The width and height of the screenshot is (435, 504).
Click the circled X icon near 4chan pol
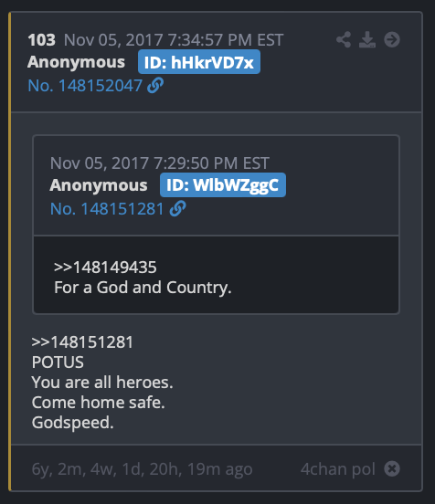click(x=392, y=468)
